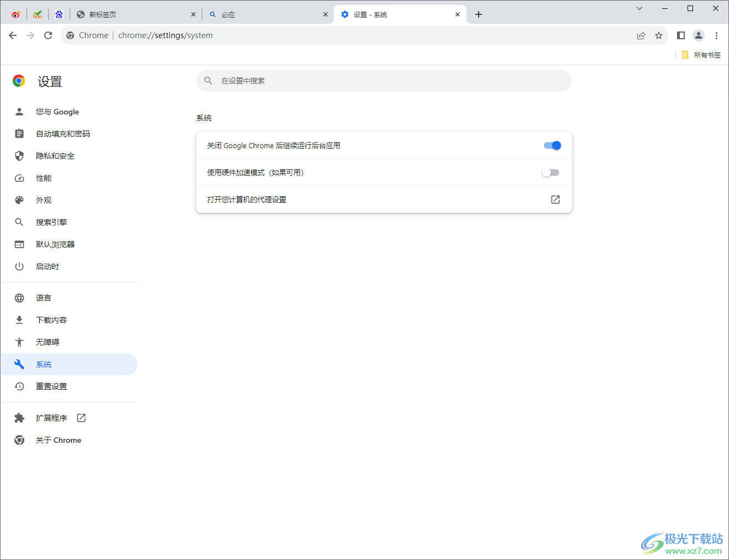The image size is (729, 560).
Task: Open the tab search dropdown arrow
Action: point(639,8)
